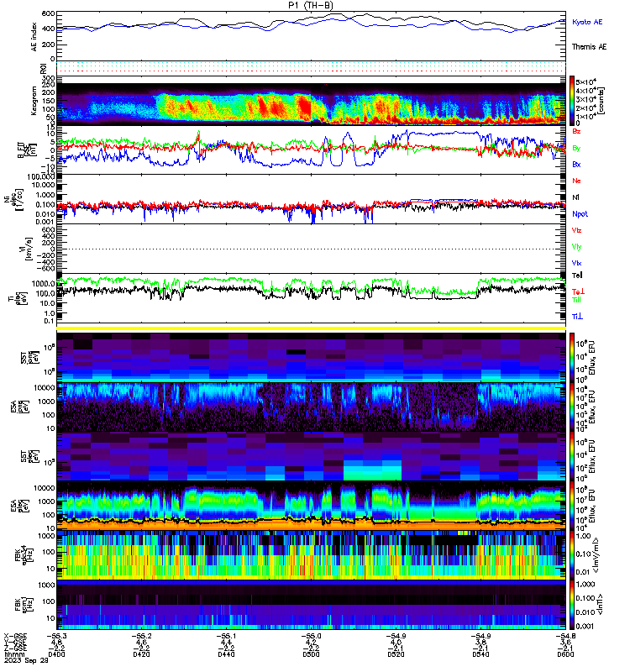This screenshot has width=630, height=672.
Task: Click the blue Vix legend label
Action: pyautogui.click(x=576, y=264)
